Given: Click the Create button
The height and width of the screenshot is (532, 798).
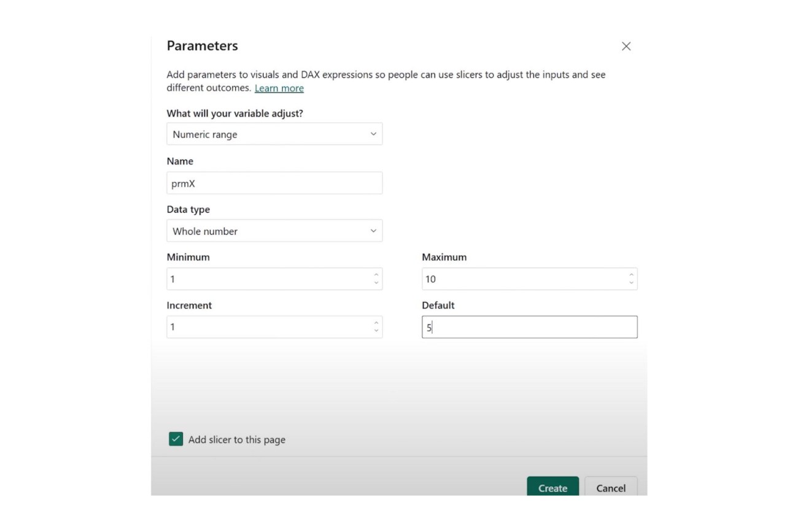Looking at the screenshot, I should (x=552, y=488).
